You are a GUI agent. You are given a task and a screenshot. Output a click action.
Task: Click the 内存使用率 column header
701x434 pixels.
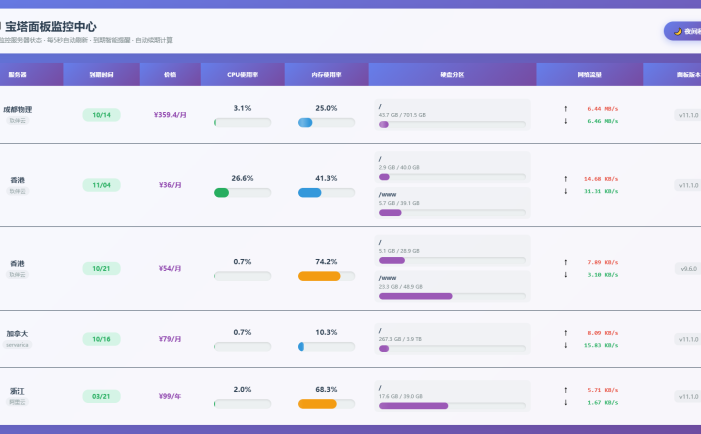click(326, 75)
